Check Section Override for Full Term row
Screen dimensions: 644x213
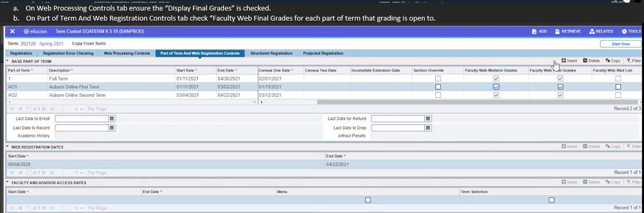(x=437, y=79)
